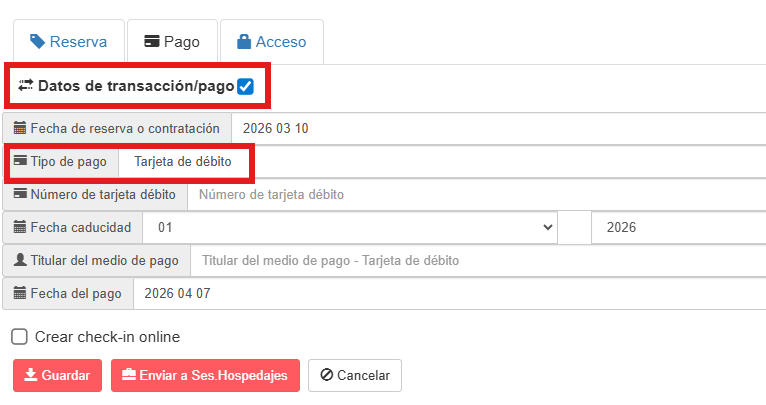Click Enviar a Ses.Hospedajes button
The width and height of the screenshot is (766, 405).
click(205, 376)
